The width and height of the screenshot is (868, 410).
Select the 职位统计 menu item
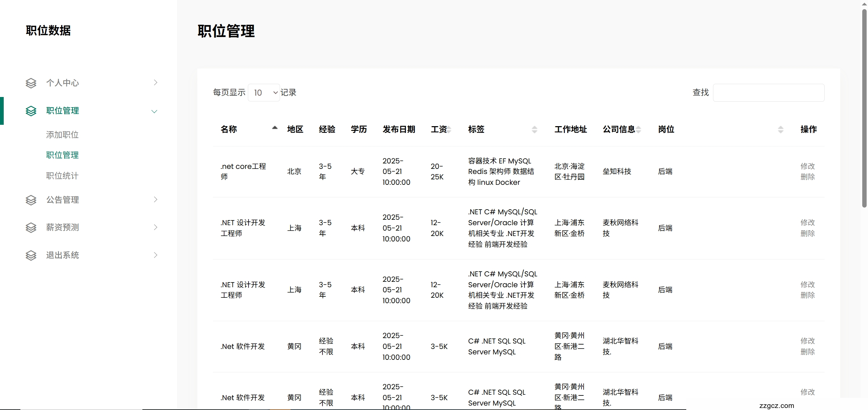pos(63,176)
